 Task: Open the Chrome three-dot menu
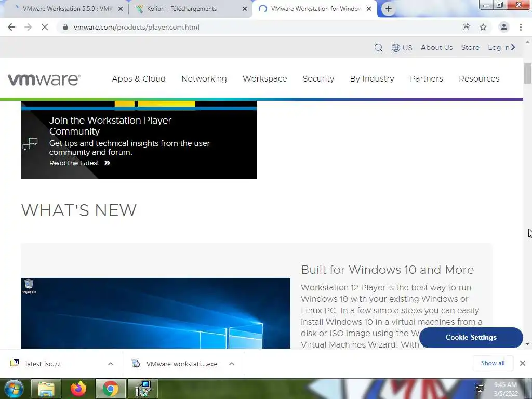(521, 27)
